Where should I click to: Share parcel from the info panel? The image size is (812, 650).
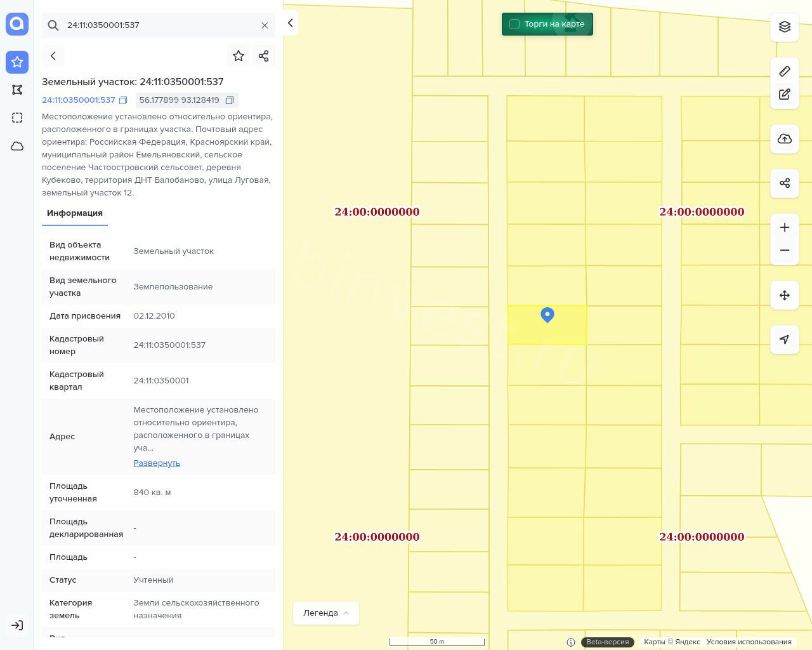click(x=264, y=56)
